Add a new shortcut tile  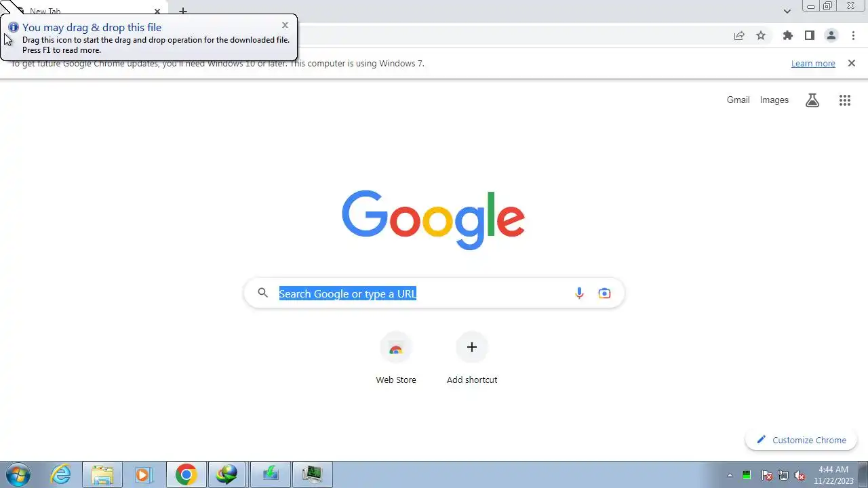(472, 359)
